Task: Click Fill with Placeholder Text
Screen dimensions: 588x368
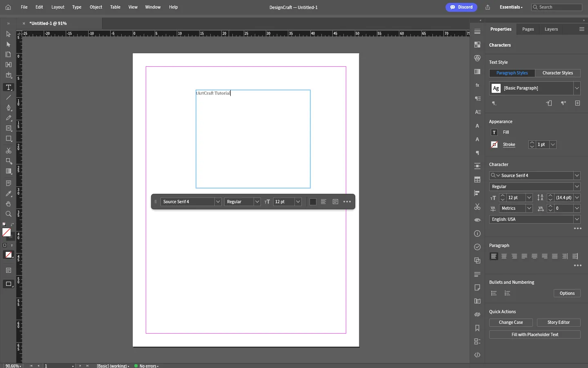Action: point(535,335)
